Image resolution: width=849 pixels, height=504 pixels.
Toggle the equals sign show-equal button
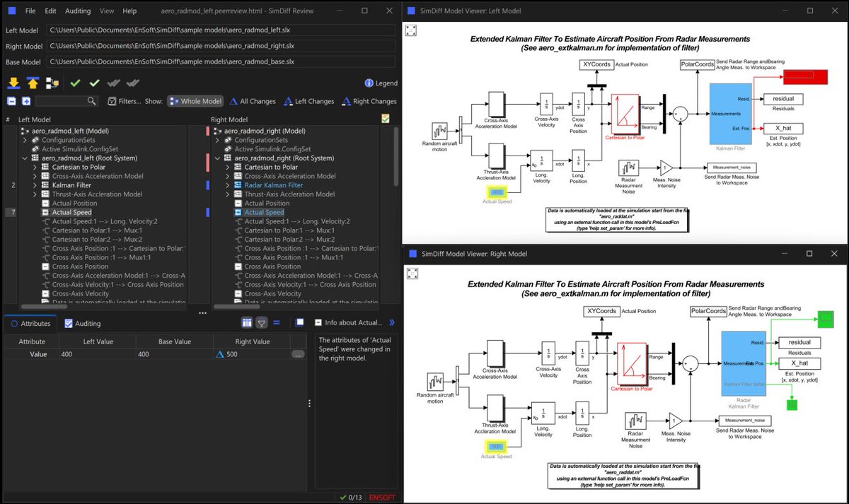[x=277, y=322]
